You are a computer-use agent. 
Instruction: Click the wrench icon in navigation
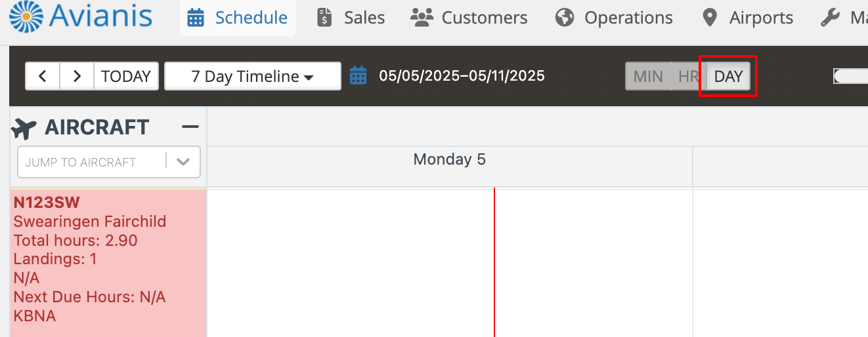point(830,18)
